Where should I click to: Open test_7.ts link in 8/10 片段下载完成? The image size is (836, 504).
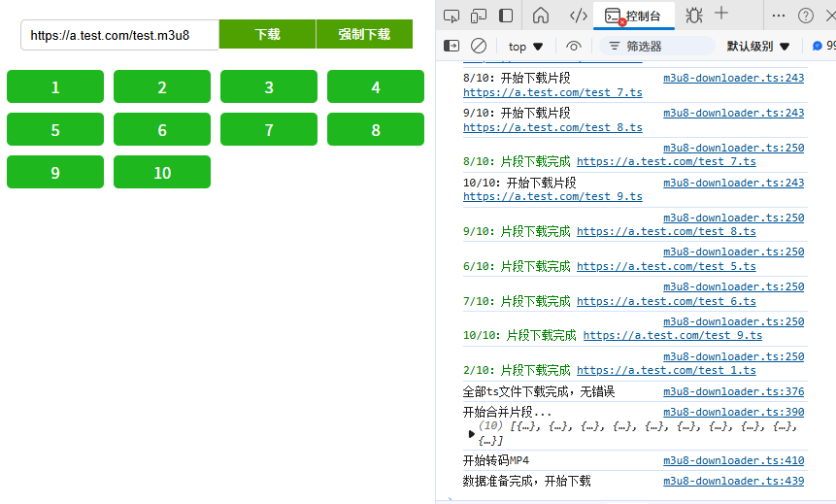[666, 161]
